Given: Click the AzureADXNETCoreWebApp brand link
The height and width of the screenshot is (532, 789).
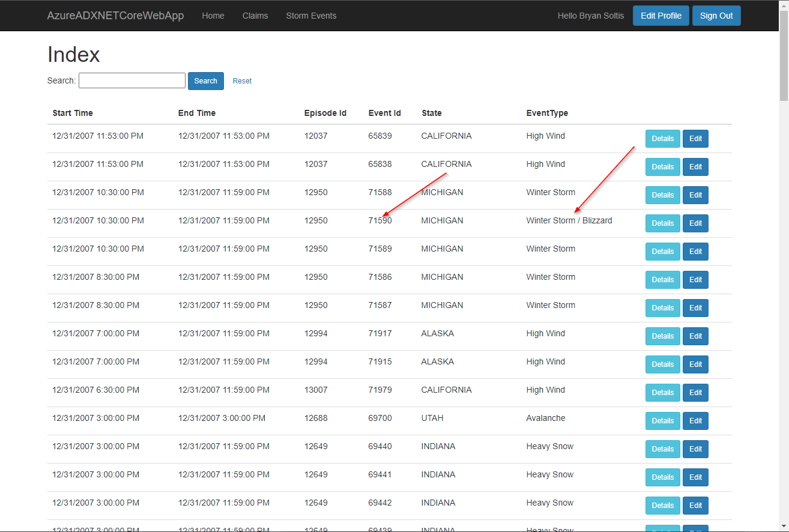Looking at the screenshot, I should (115, 16).
